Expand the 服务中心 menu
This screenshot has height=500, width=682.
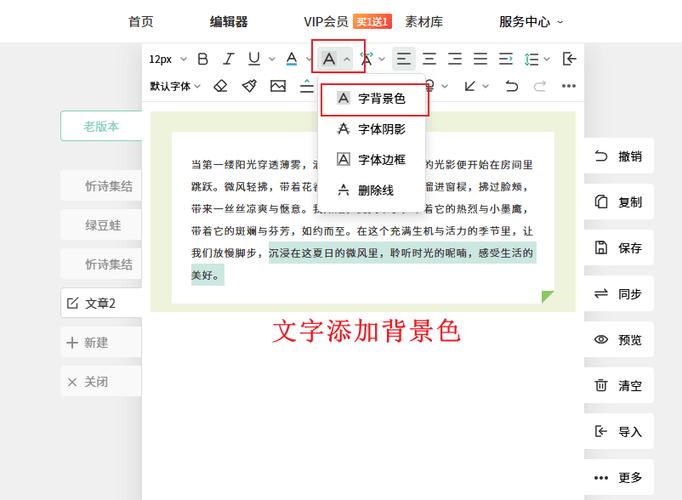point(531,22)
